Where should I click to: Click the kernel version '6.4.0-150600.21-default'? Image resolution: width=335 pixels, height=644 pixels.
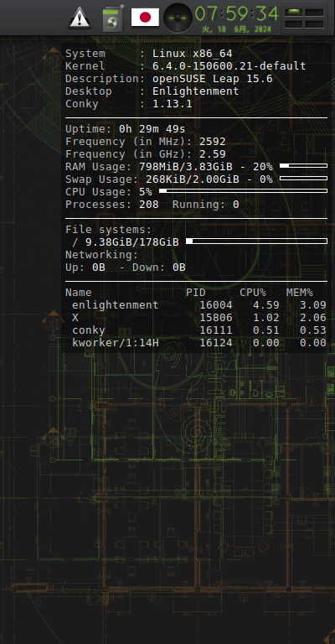[x=229, y=66]
